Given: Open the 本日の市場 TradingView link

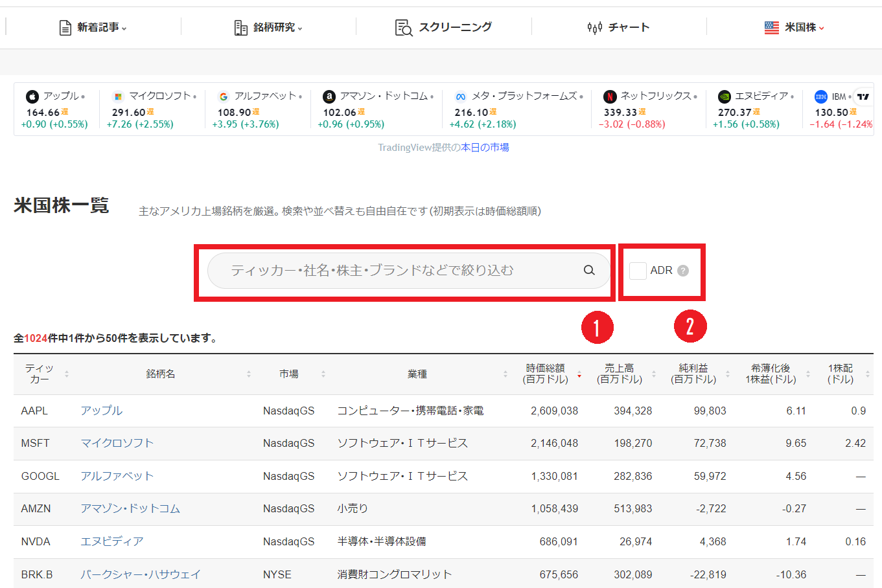Looking at the screenshot, I should point(485,148).
